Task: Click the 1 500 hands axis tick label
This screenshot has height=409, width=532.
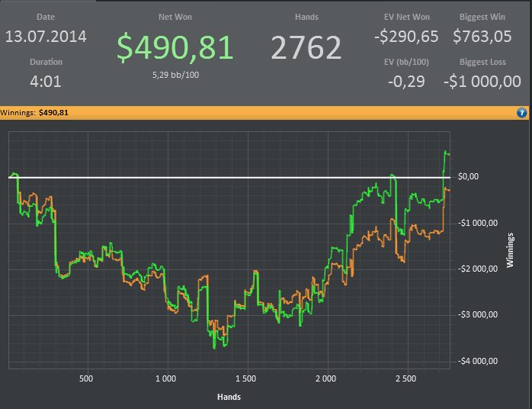Action: (245, 378)
